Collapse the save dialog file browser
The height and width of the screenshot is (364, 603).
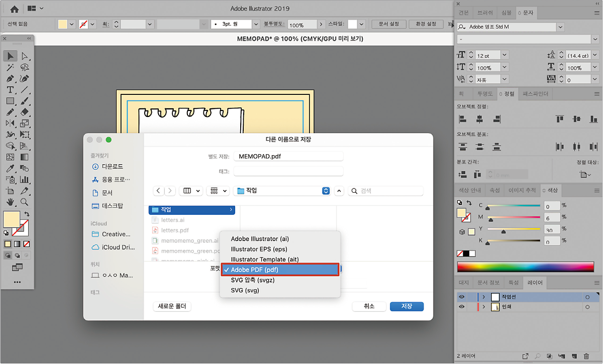click(x=339, y=191)
